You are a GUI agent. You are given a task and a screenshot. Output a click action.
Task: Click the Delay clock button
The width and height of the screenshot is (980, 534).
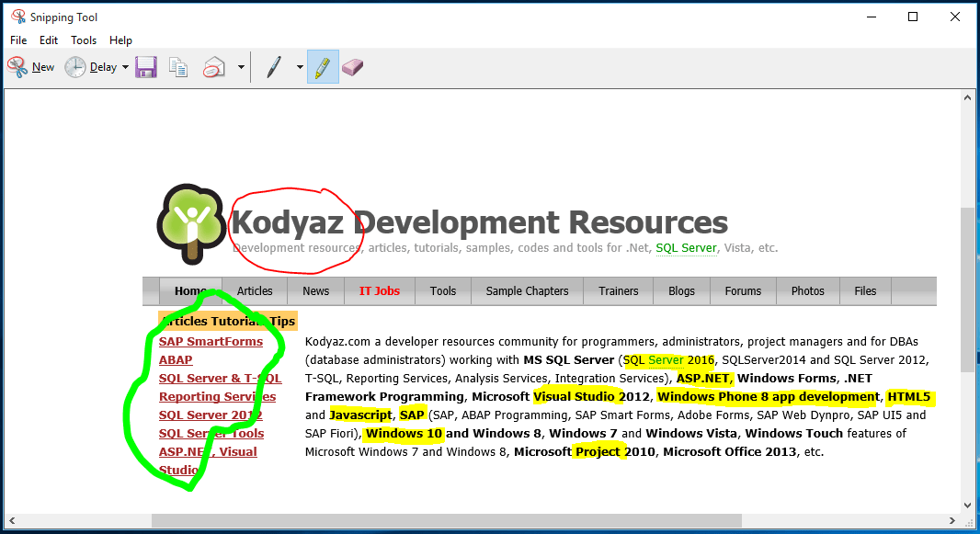[x=91, y=67]
